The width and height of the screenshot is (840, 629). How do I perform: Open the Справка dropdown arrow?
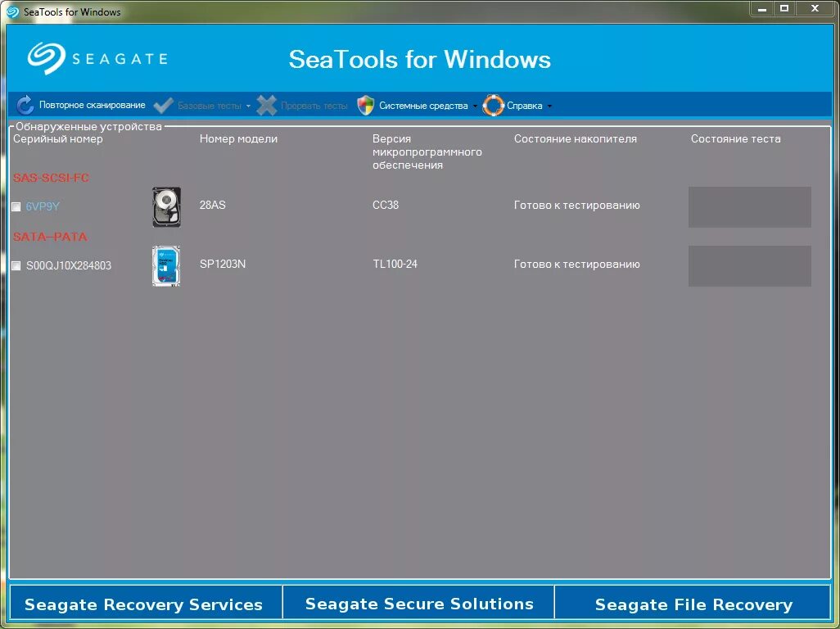[549, 106]
